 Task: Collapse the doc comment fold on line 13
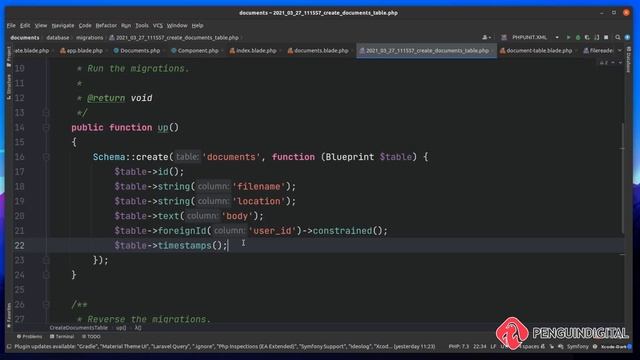(46, 113)
